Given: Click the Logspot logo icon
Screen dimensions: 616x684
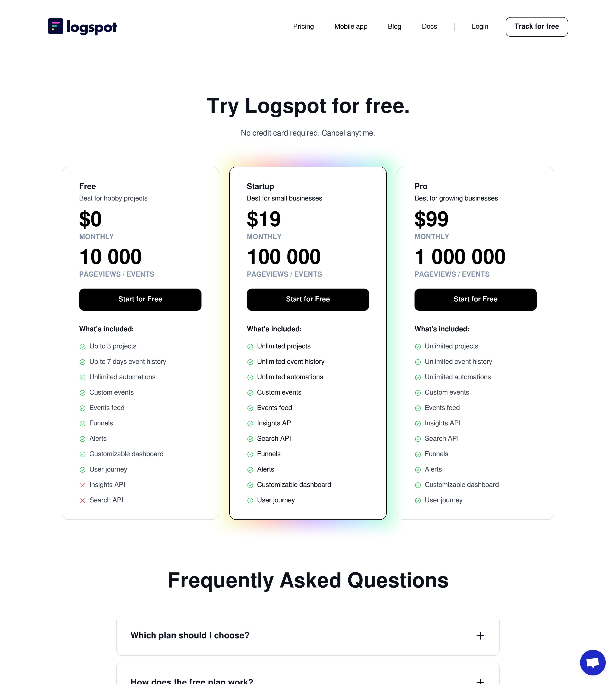Looking at the screenshot, I should (x=56, y=26).
